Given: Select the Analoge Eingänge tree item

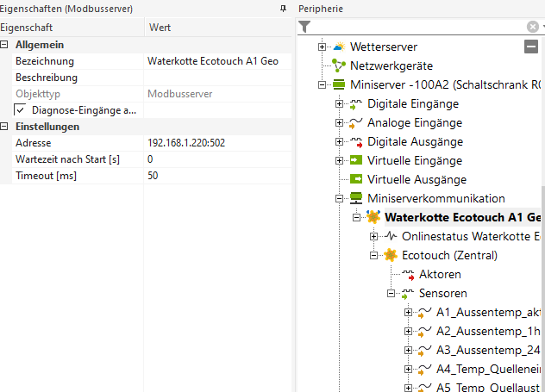Looking at the screenshot, I should (x=414, y=122).
